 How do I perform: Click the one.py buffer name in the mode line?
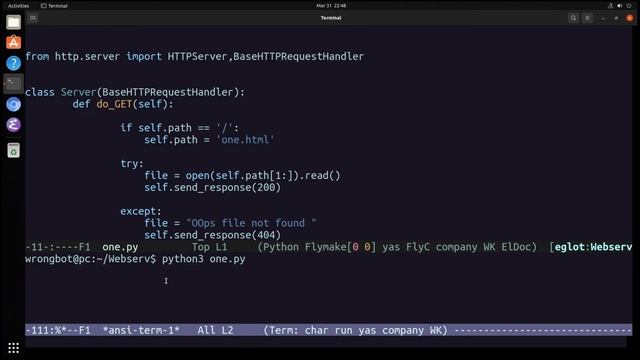[120, 247]
